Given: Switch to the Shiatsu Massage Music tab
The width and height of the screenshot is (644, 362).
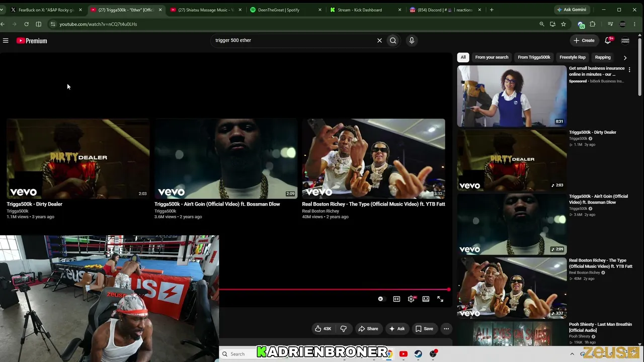Looking at the screenshot, I should click(206, 10).
